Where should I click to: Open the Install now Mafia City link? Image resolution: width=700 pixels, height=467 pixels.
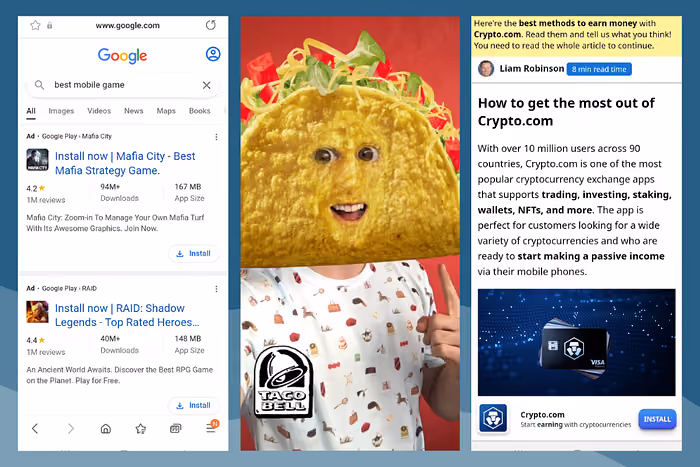(x=125, y=163)
